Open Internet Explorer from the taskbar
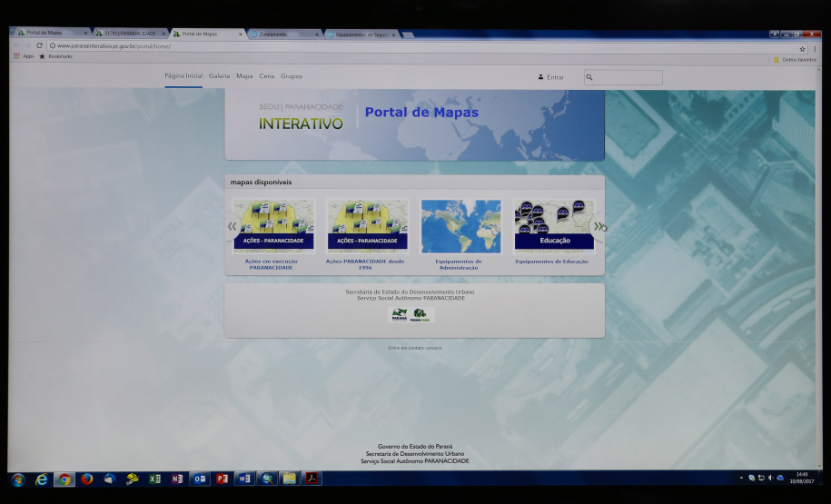Image resolution: width=831 pixels, height=504 pixels. click(42, 479)
